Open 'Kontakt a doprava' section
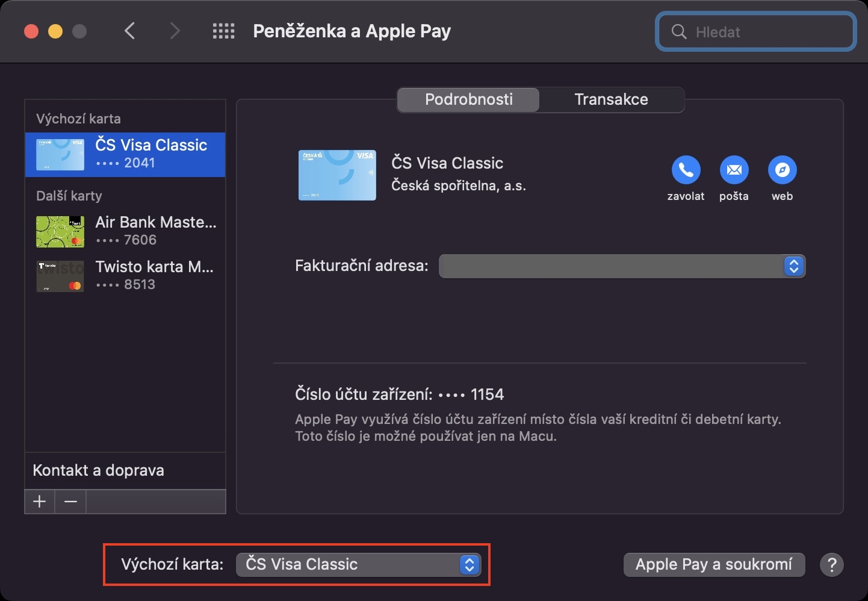The height and width of the screenshot is (601, 868). pyautogui.click(x=99, y=470)
